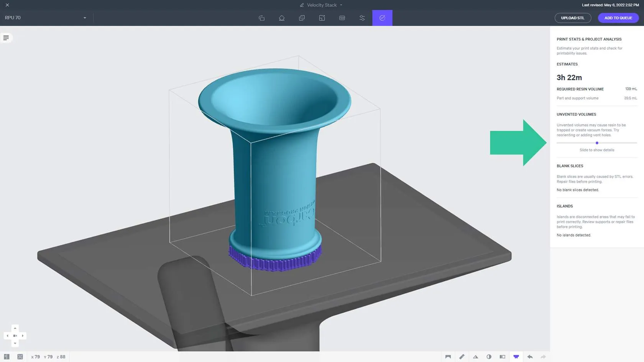
Task: Click the Required Resin Volume 139 mL value
Action: coord(631,89)
